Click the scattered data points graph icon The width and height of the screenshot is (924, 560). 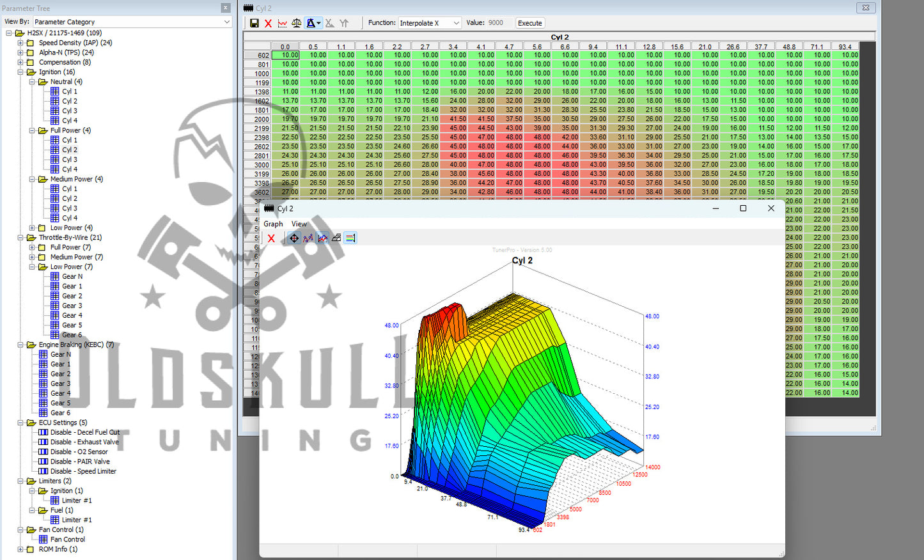(308, 238)
